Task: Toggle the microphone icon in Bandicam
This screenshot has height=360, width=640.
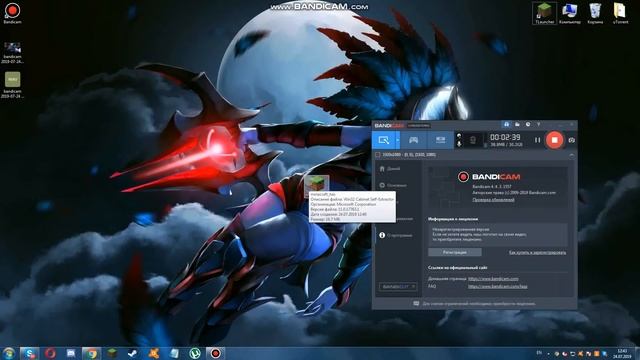Action: [x=459, y=144]
